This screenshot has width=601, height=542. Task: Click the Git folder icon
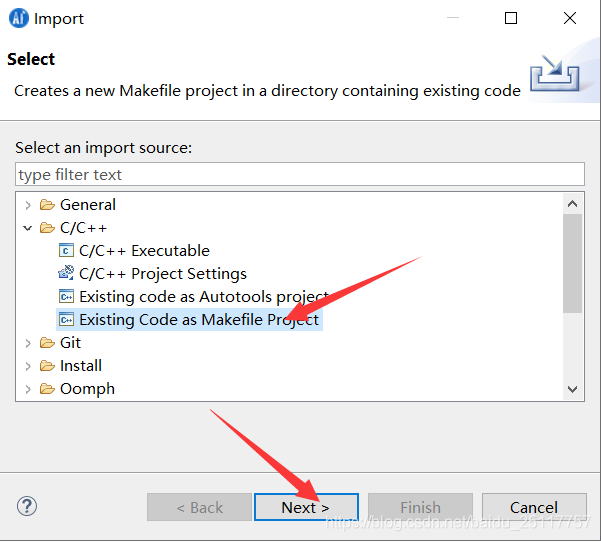pos(47,343)
